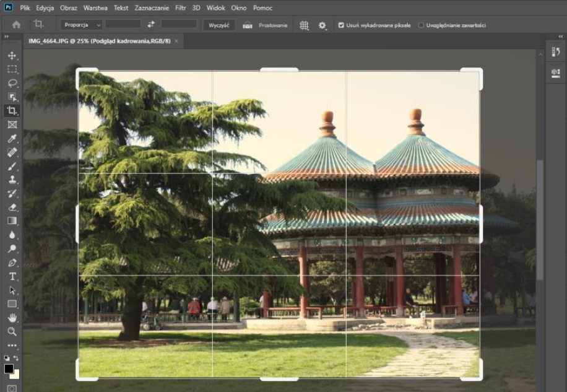The width and height of the screenshot is (567, 392).
Task: Select the Horizontal Type tool
Action: pos(12,276)
